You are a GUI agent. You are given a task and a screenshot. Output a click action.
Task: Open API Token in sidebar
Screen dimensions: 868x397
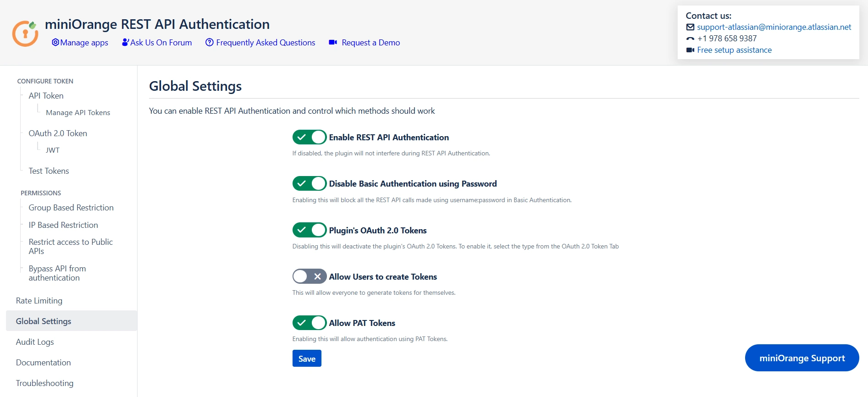pyautogui.click(x=46, y=96)
